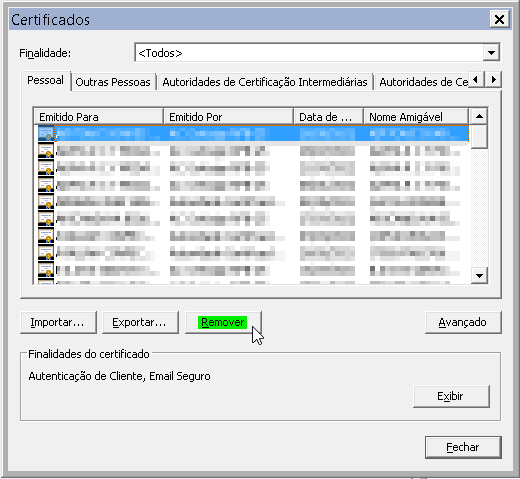The height and width of the screenshot is (479, 520).
Task: Click the tab strip right scroll arrow
Action: click(493, 80)
